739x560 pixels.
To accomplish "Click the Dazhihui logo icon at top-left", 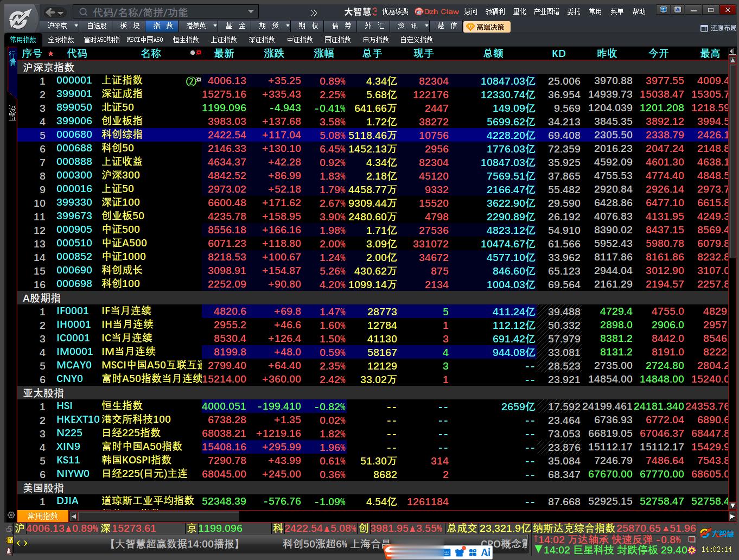I will click(21, 20).
